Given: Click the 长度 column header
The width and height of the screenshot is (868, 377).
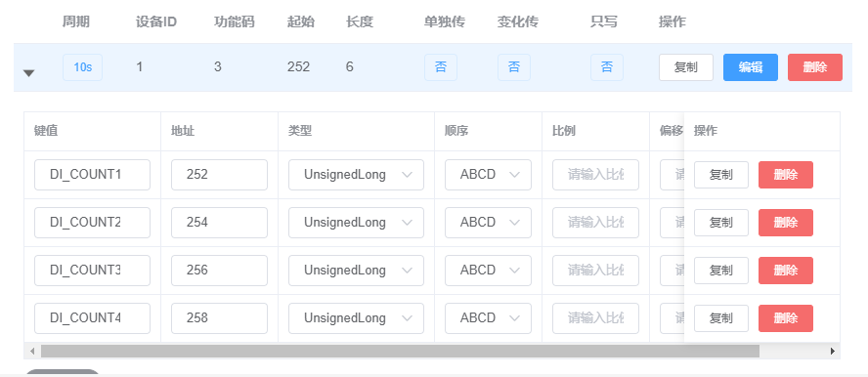Looking at the screenshot, I should (x=360, y=22).
